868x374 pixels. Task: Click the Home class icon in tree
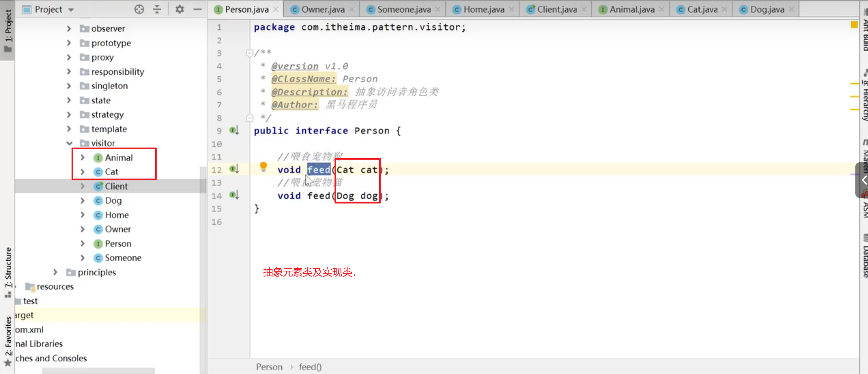pyautogui.click(x=98, y=215)
